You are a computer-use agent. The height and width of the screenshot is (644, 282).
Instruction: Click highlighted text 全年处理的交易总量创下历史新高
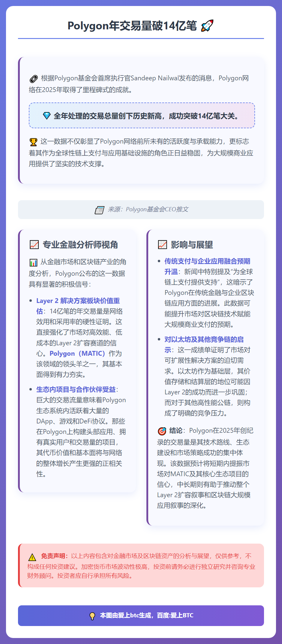[108, 116]
